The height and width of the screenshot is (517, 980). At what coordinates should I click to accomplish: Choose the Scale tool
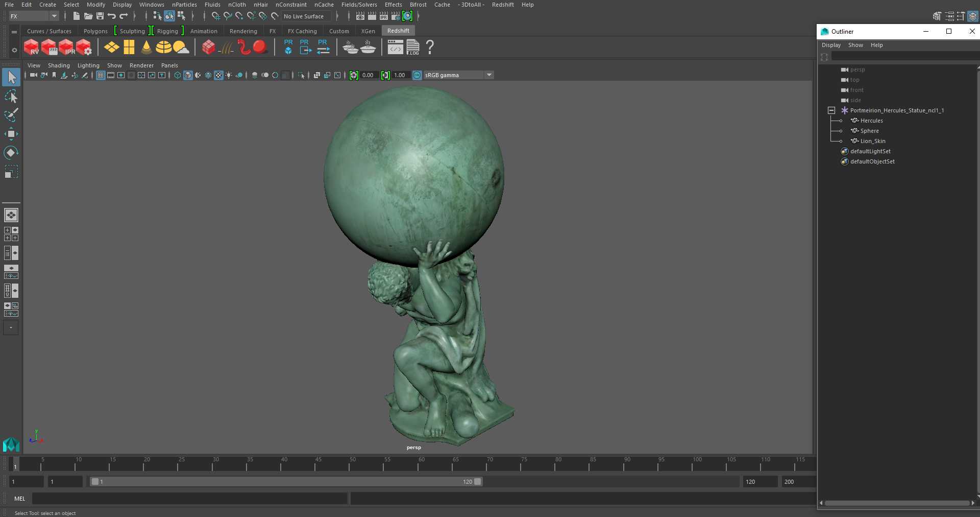click(11, 172)
